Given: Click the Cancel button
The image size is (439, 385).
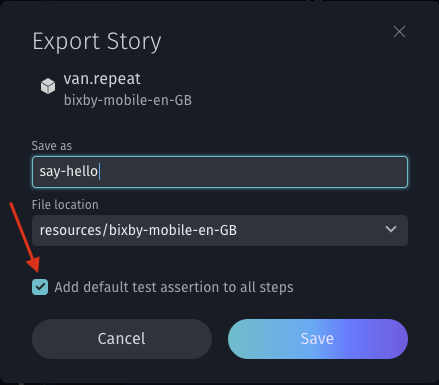Looking at the screenshot, I should click(122, 339).
